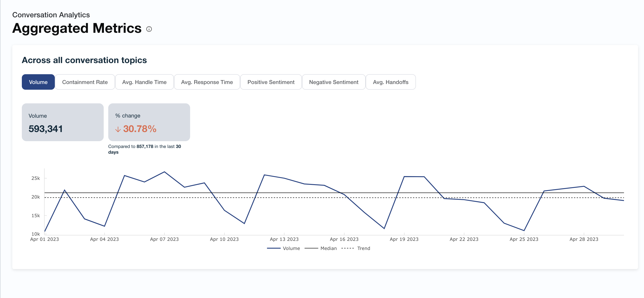Open the Avg. Handle Time tab

pyautogui.click(x=144, y=82)
